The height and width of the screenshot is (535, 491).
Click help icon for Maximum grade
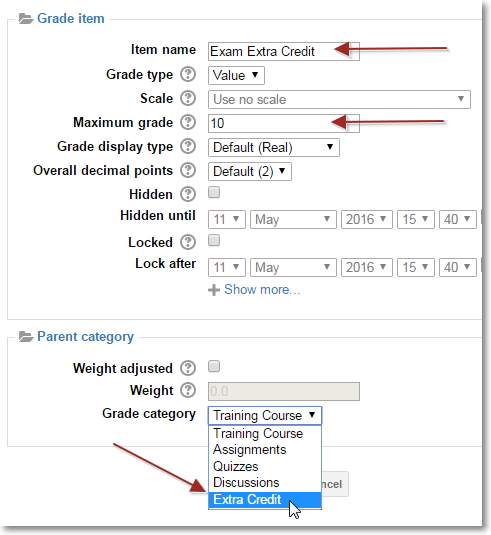pyautogui.click(x=188, y=122)
